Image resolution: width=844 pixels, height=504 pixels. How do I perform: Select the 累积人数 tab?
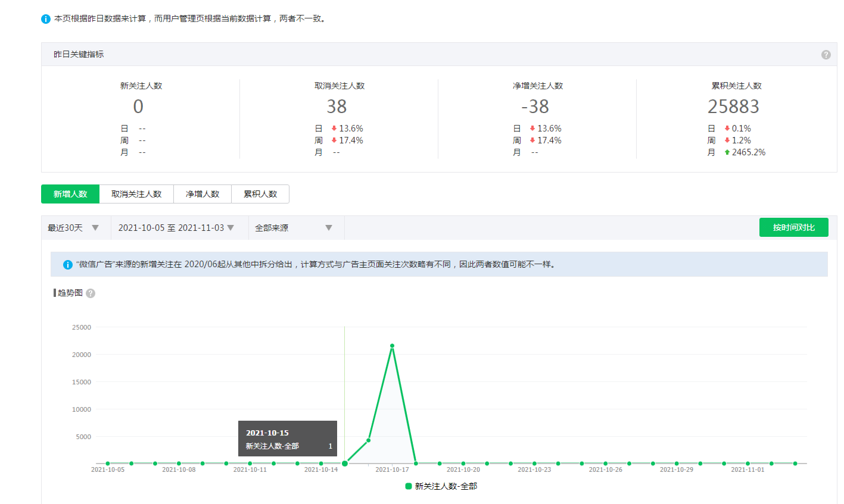pyautogui.click(x=260, y=194)
